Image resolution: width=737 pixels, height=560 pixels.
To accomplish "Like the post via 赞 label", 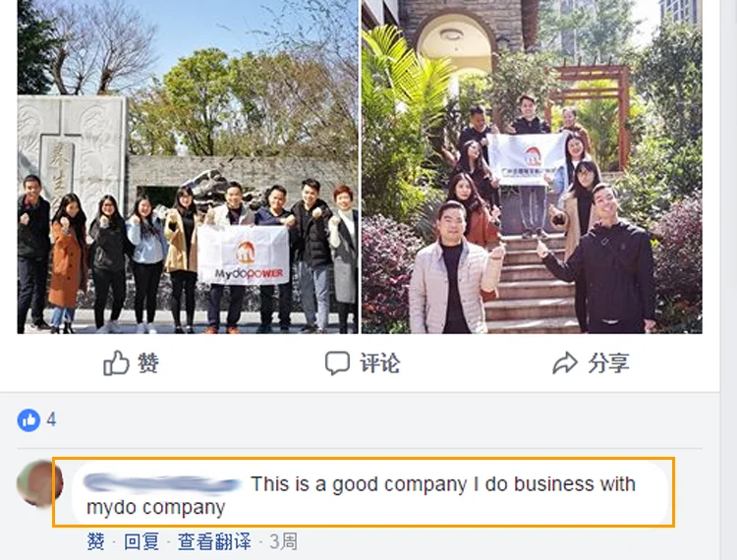I will point(148,363).
